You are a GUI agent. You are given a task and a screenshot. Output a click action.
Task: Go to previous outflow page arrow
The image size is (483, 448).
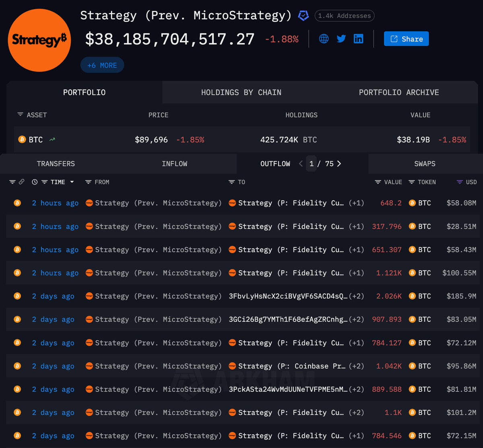[x=301, y=164]
